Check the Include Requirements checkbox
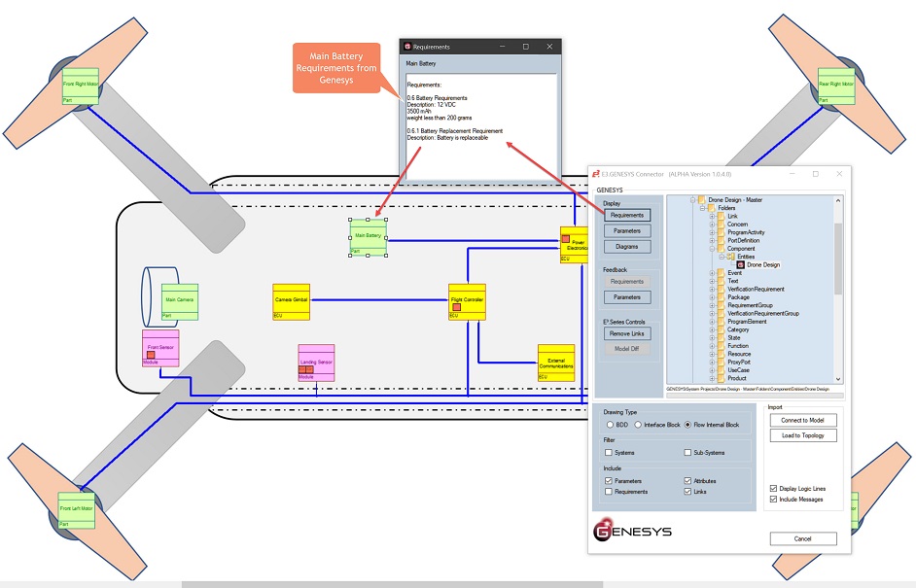 click(609, 492)
